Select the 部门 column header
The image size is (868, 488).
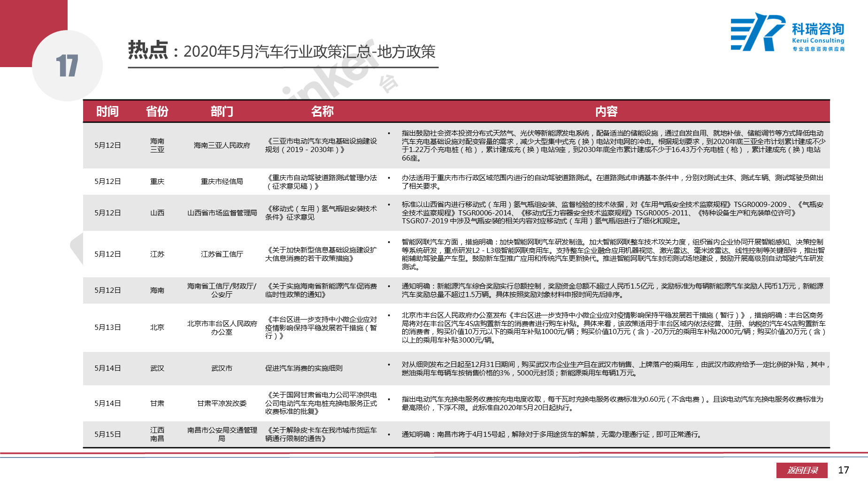coord(222,111)
